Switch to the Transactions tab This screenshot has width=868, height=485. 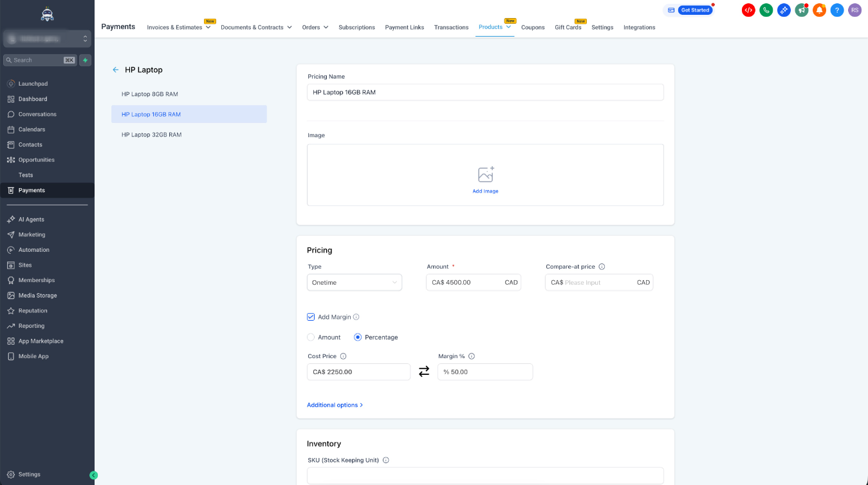click(x=451, y=28)
